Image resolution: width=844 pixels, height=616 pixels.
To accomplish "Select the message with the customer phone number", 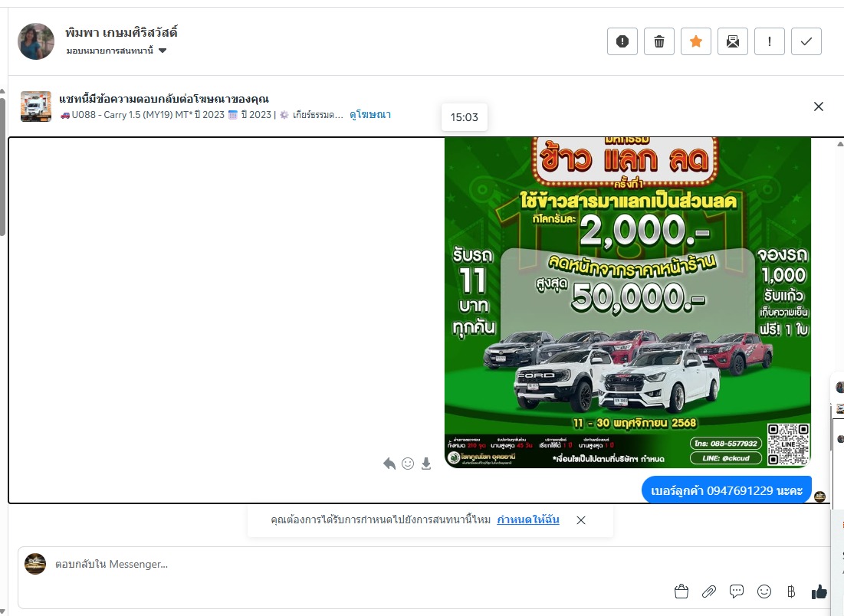I will click(x=727, y=490).
